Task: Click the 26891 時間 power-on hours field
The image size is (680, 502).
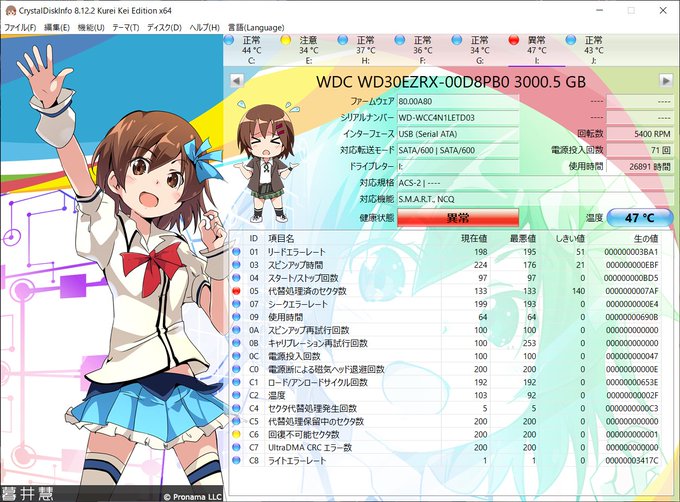Action: [639, 166]
